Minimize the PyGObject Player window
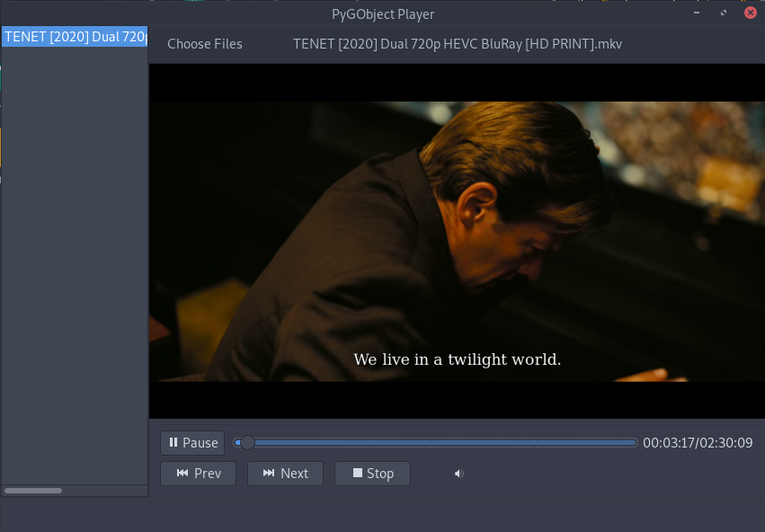Image resolution: width=765 pixels, height=532 pixels. click(697, 13)
